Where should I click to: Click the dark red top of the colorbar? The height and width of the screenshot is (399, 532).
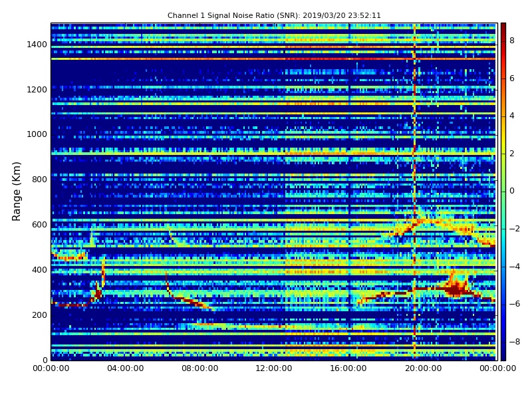pos(503,27)
